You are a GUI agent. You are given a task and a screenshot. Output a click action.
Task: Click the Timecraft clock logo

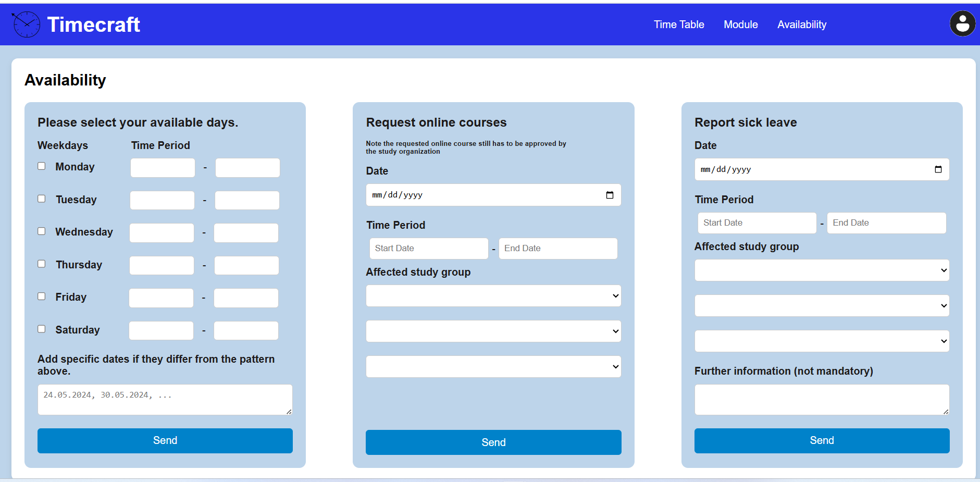26,24
